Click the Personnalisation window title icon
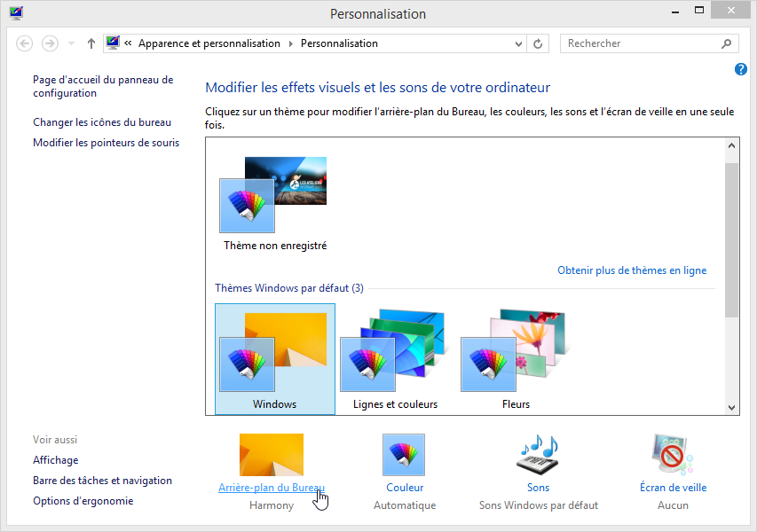 click(x=16, y=12)
